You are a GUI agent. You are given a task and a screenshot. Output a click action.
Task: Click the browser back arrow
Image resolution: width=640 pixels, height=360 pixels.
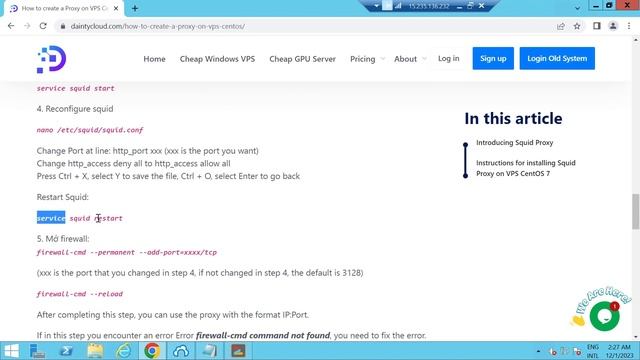(x=11, y=26)
